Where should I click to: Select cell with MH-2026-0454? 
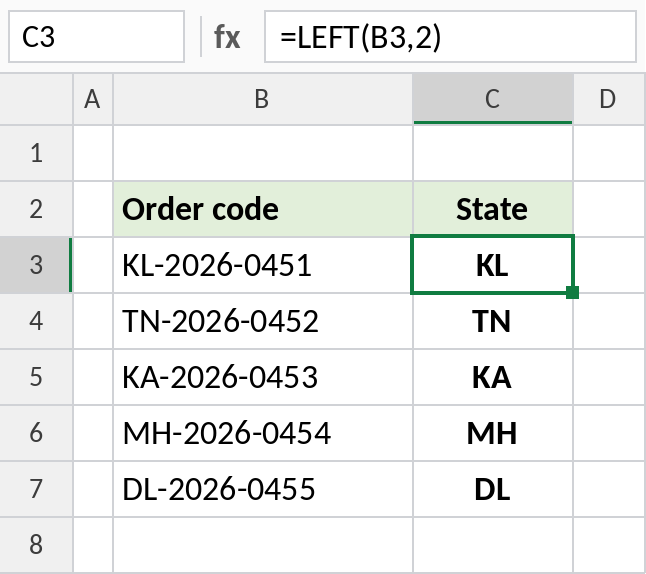262,433
